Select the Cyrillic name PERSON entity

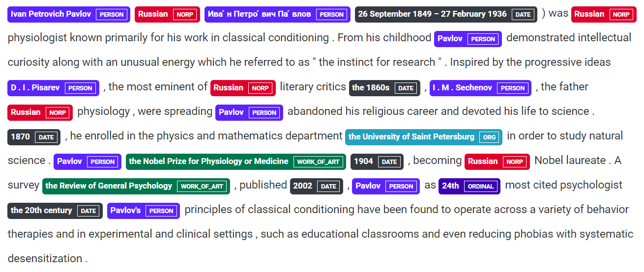click(277, 14)
